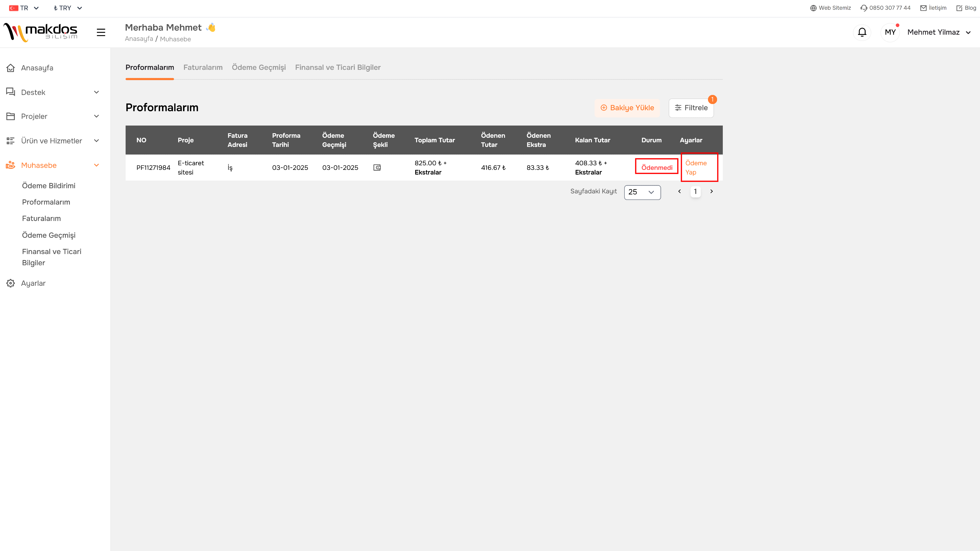Click the İletişim envelope icon
This screenshot has height=551, width=980.
click(x=923, y=8)
